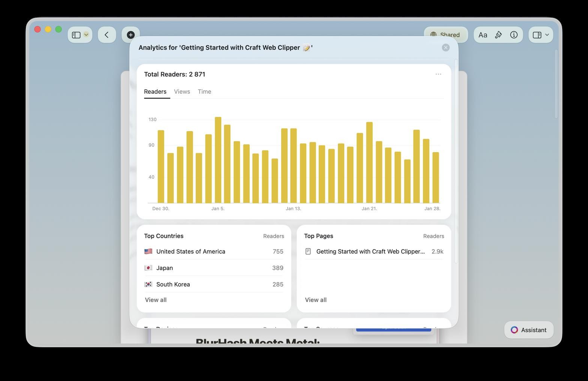Open the Shared status button
The image size is (588, 381).
pyautogui.click(x=445, y=35)
